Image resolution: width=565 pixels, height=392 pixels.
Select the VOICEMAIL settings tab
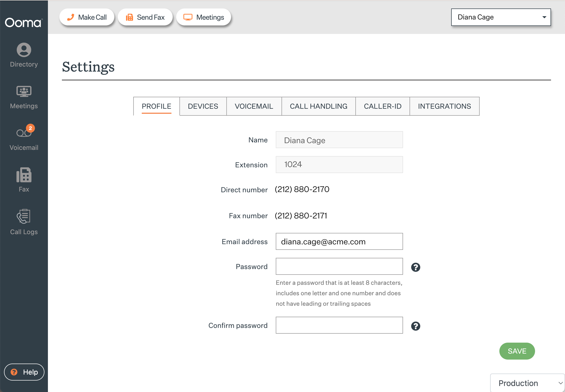click(x=254, y=106)
